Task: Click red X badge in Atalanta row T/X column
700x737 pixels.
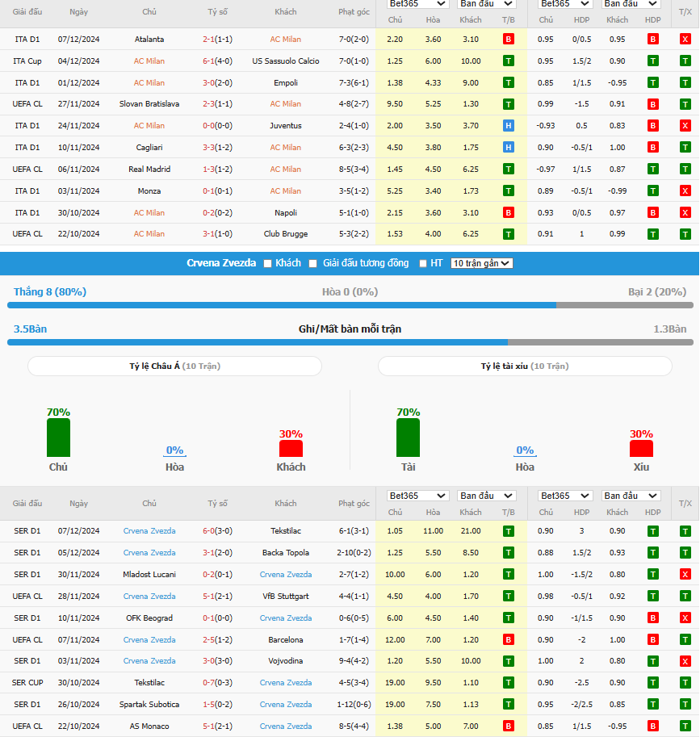Action: pos(685,40)
